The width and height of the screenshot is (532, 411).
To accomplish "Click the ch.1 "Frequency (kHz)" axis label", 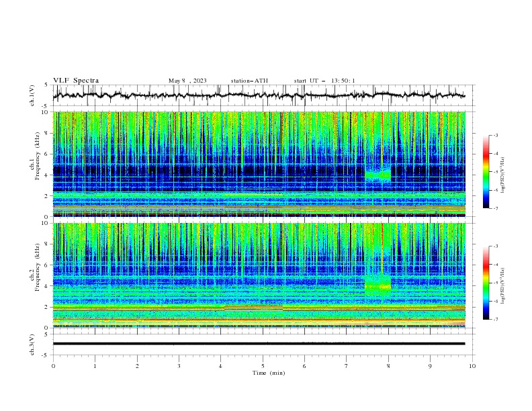I will [37, 156].
